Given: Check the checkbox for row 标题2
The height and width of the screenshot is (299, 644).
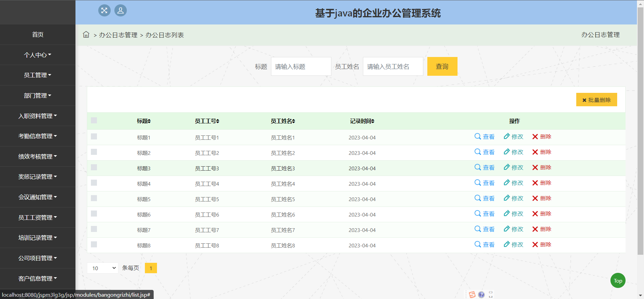Looking at the screenshot, I should coord(94,152).
